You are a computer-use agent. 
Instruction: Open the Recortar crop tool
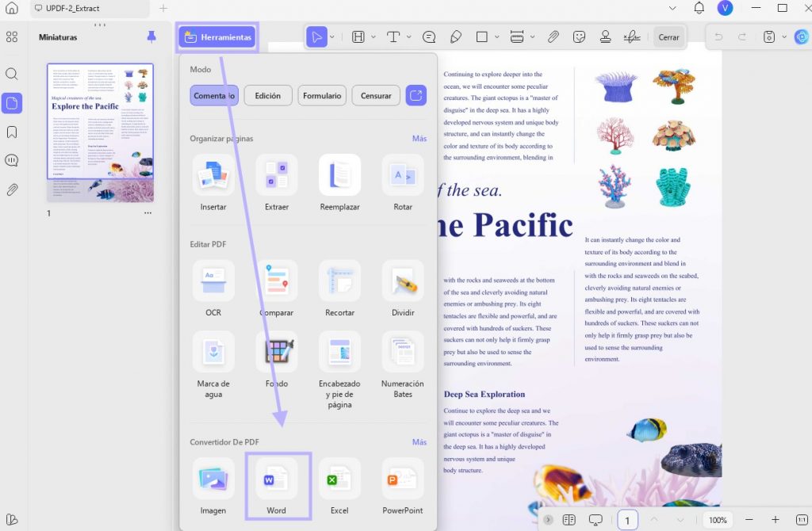pos(339,288)
